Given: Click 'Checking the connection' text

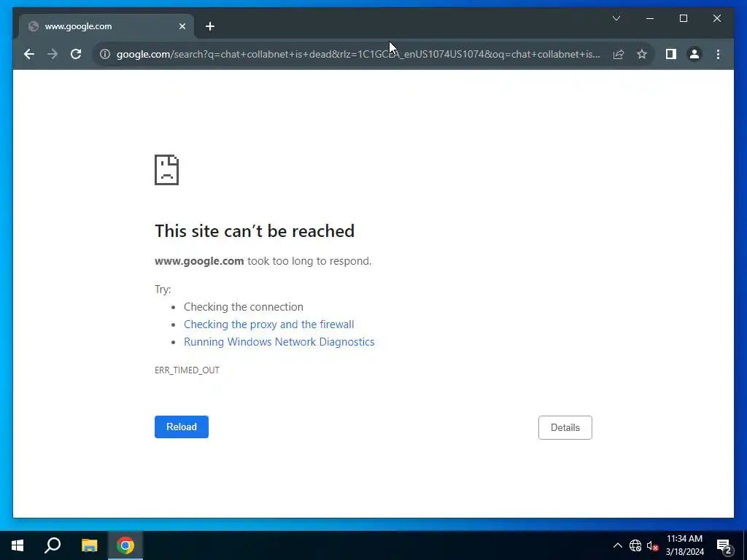Looking at the screenshot, I should [244, 307].
